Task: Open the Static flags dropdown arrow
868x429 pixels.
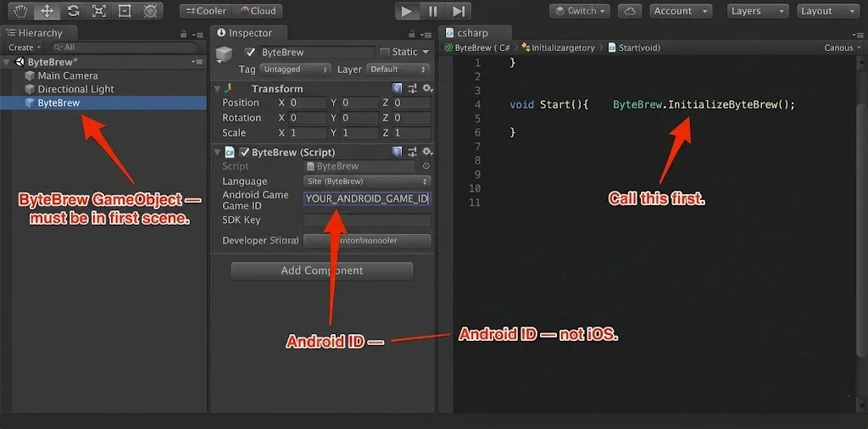Action: pyautogui.click(x=426, y=52)
